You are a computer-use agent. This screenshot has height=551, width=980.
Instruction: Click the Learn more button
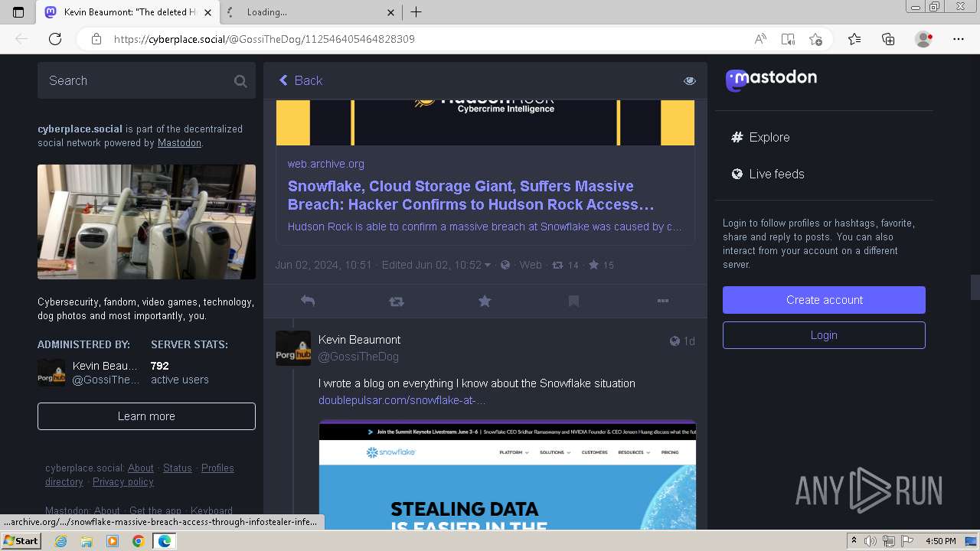tap(146, 416)
